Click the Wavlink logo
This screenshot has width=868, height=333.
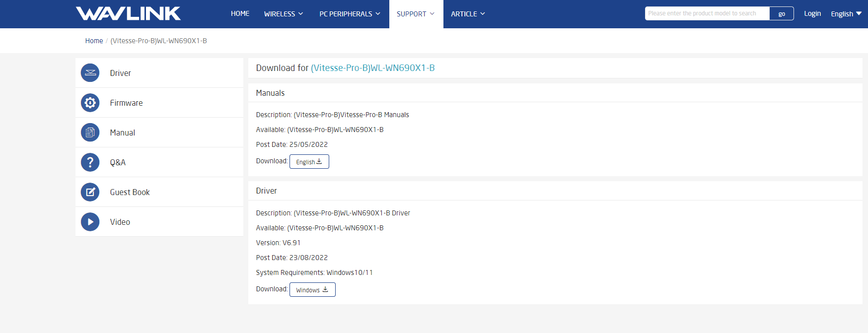[128, 13]
